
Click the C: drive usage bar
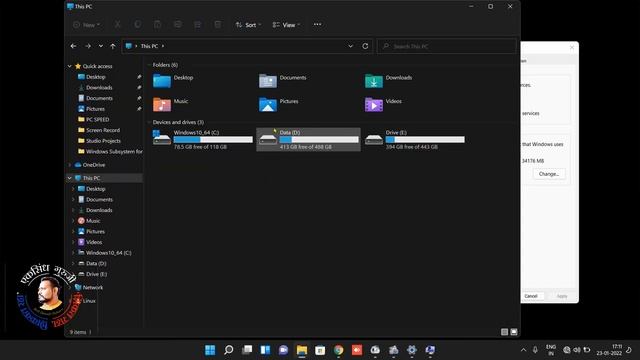coord(213,140)
